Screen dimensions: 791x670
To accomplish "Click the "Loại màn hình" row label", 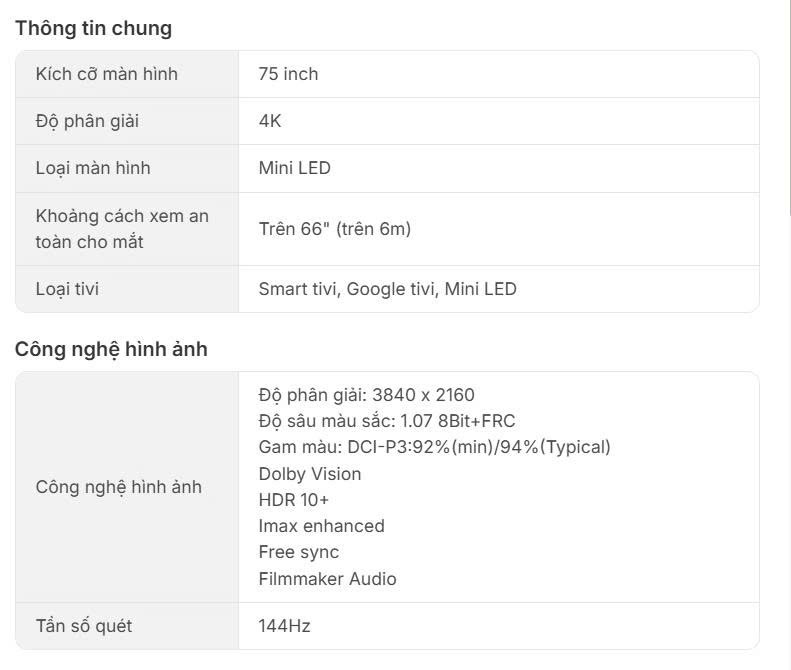I will (93, 168).
